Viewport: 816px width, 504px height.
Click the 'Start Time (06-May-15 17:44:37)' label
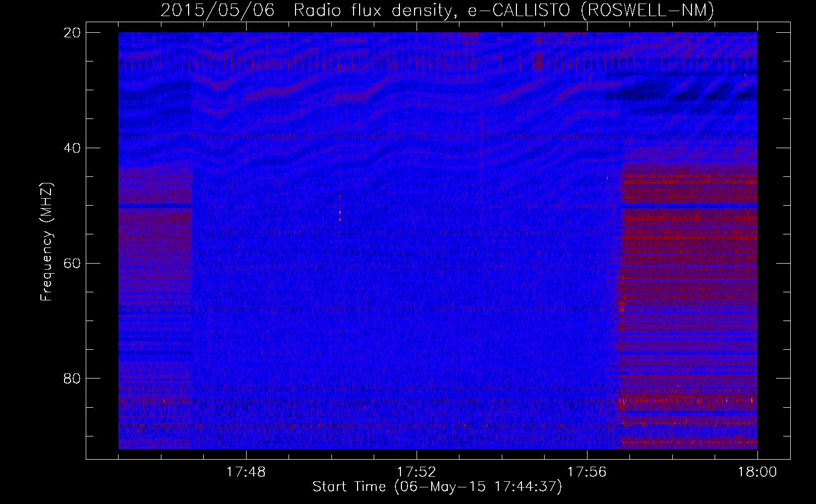pyautogui.click(x=437, y=487)
